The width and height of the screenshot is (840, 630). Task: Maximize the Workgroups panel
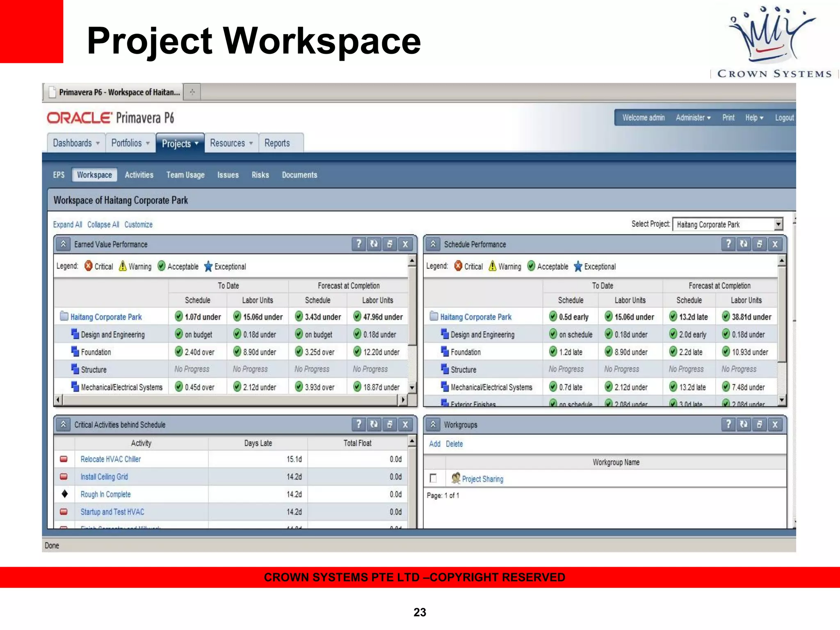point(759,424)
